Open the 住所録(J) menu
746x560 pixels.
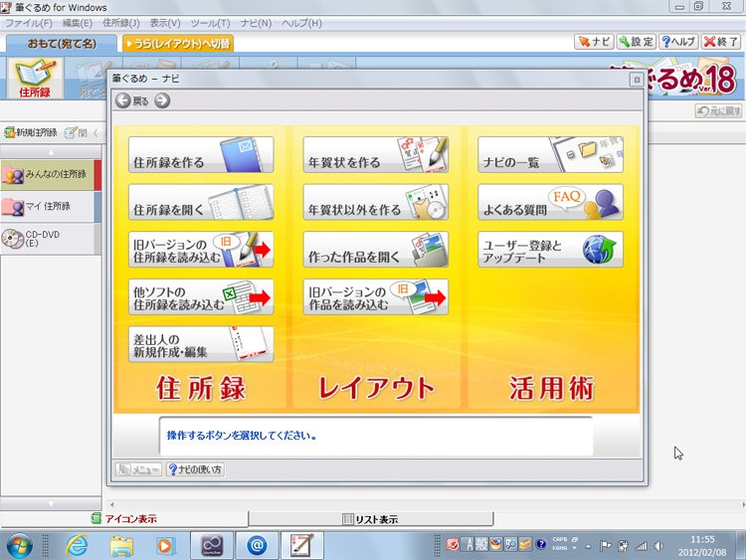120,23
